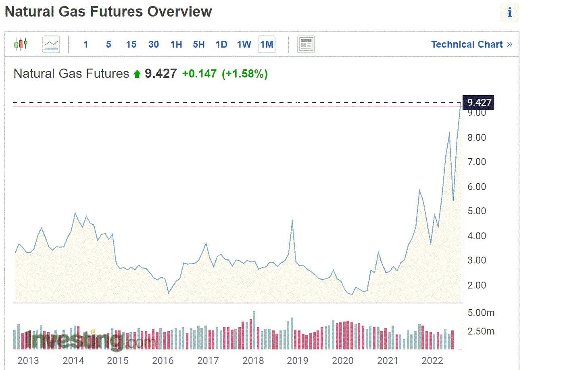The image size is (588, 370).
Task: Switch to candlestick chart view
Action: pyautogui.click(x=21, y=44)
